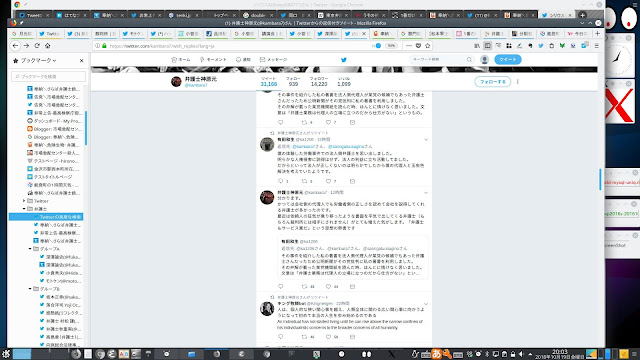Screen dimensions: 640x360
Task: Reply to the 弁護士神原元 tweet with quoted tweet
Action: (280, 287)
